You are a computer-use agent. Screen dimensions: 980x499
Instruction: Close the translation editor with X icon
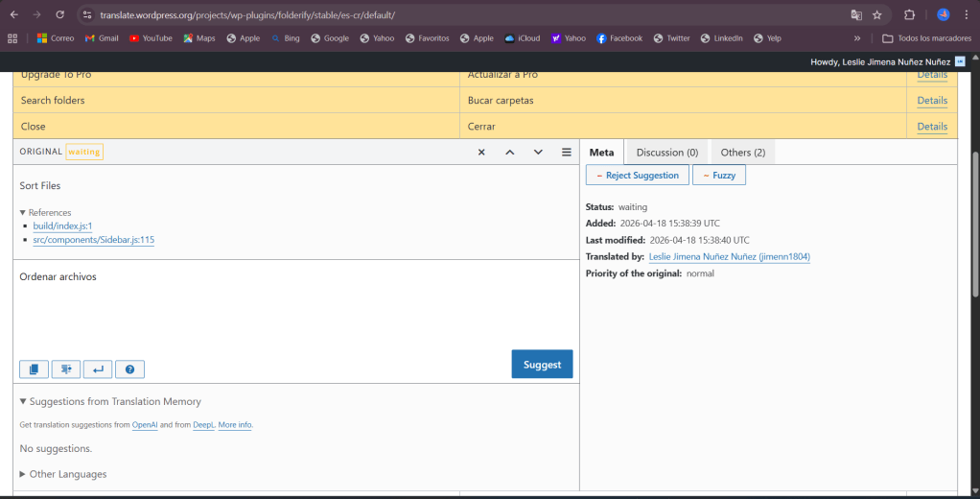pyautogui.click(x=481, y=153)
